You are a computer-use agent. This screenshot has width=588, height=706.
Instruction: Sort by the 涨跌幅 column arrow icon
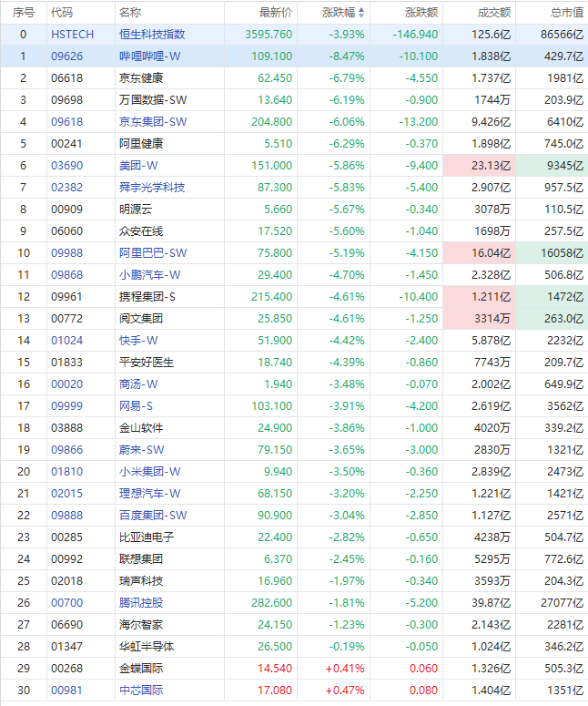360,13
